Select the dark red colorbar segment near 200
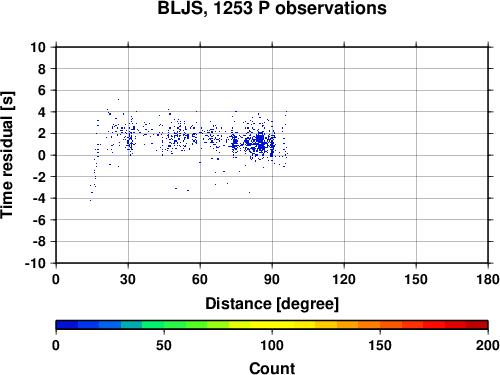 477,325
